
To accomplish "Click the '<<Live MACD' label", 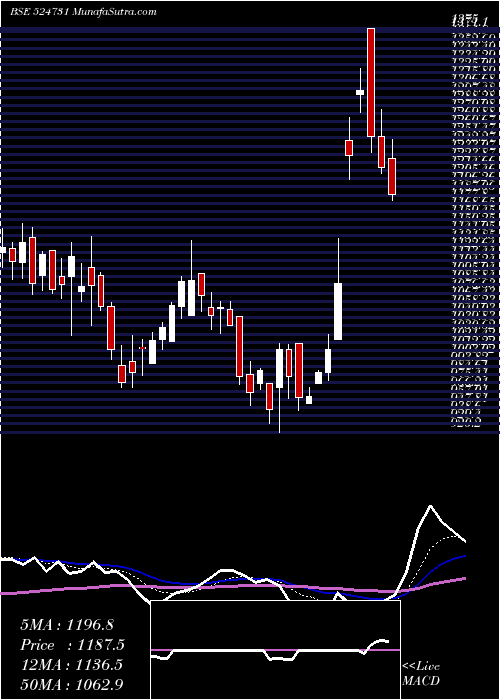I will (421, 674).
